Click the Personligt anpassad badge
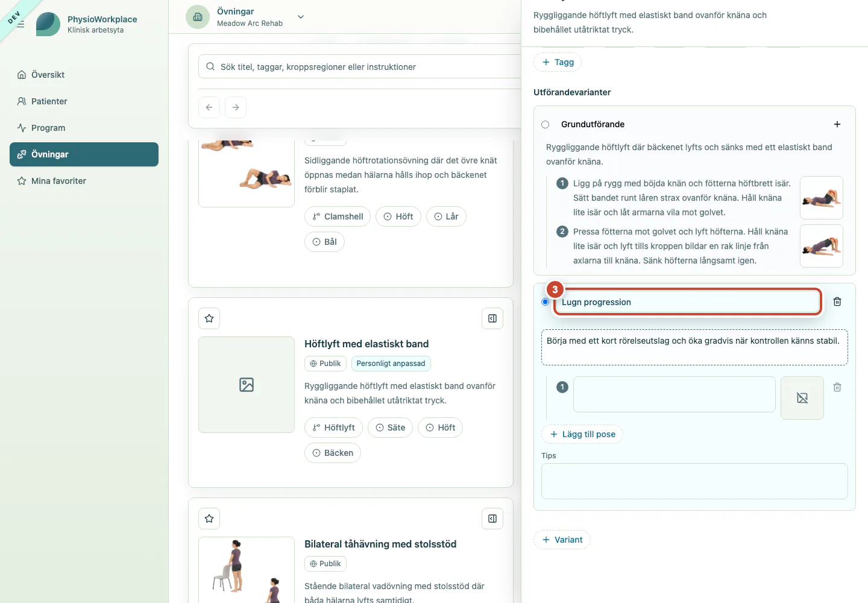The width and height of the screenshot is (868, 603). pyautogui.click(x=391, y=364)
